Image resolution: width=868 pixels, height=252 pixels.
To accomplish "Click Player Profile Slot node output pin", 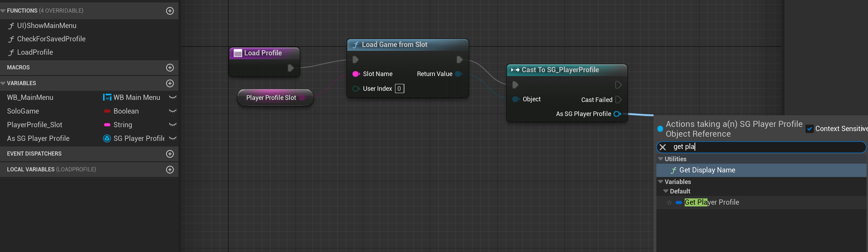I will click(302, 98).
